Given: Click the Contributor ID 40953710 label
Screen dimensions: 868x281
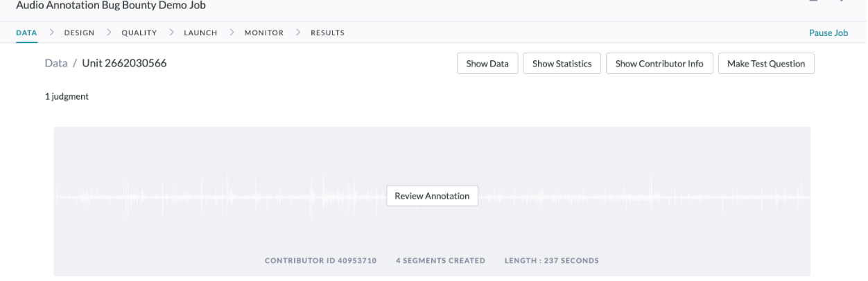Looking at the screenshot, I should click(x=320, y=261).
